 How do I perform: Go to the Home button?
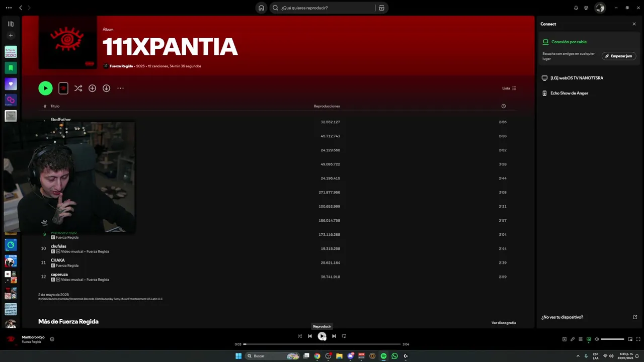coord(261,8)
